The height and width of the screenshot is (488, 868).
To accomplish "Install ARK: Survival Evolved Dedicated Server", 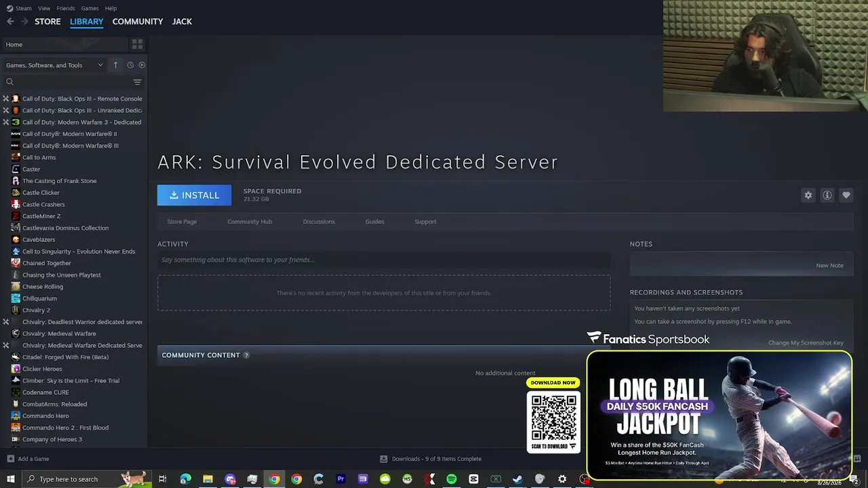I will (194, 195).
